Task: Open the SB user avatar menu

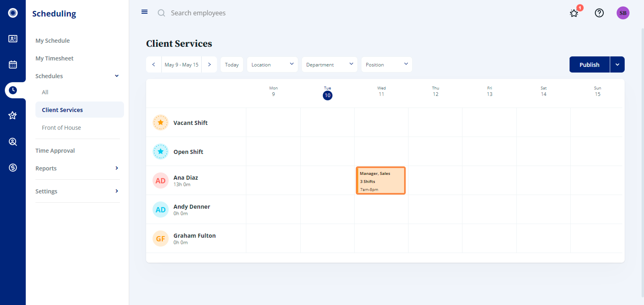Action: (x=623, y=13)
